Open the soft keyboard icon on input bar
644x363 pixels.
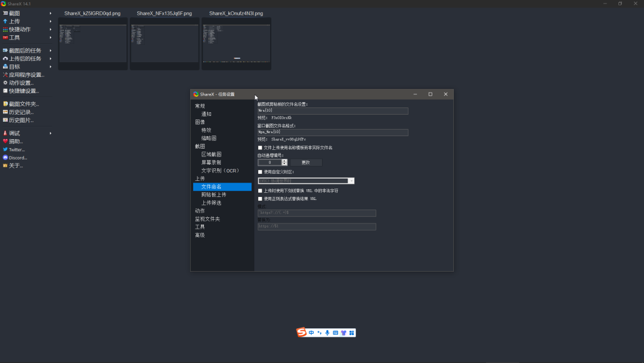coord(336,333)
